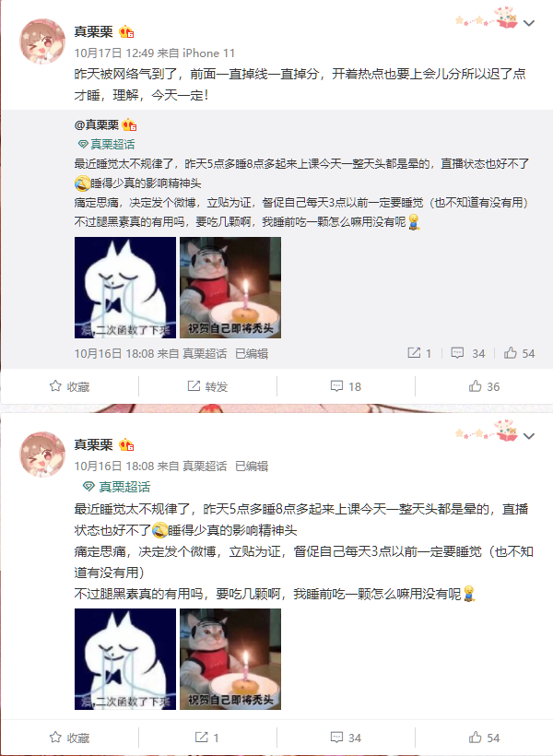Click @真栗栗 mention in quoted post

pos(97,125)
